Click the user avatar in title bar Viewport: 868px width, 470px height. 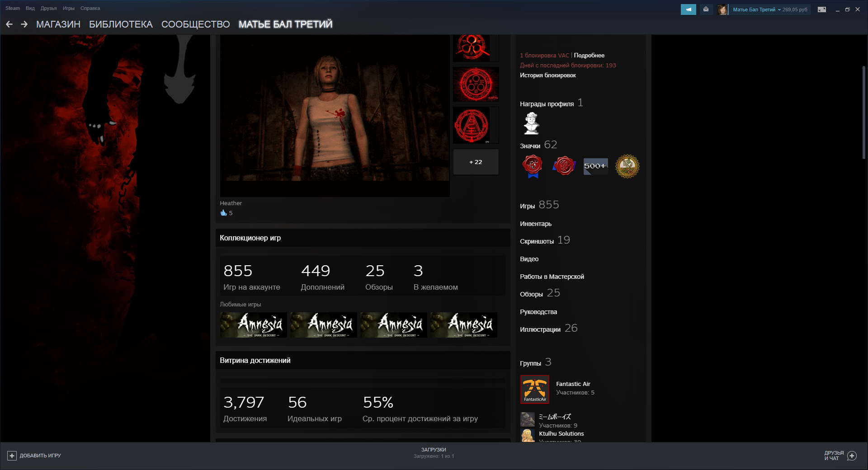point(722,9)
